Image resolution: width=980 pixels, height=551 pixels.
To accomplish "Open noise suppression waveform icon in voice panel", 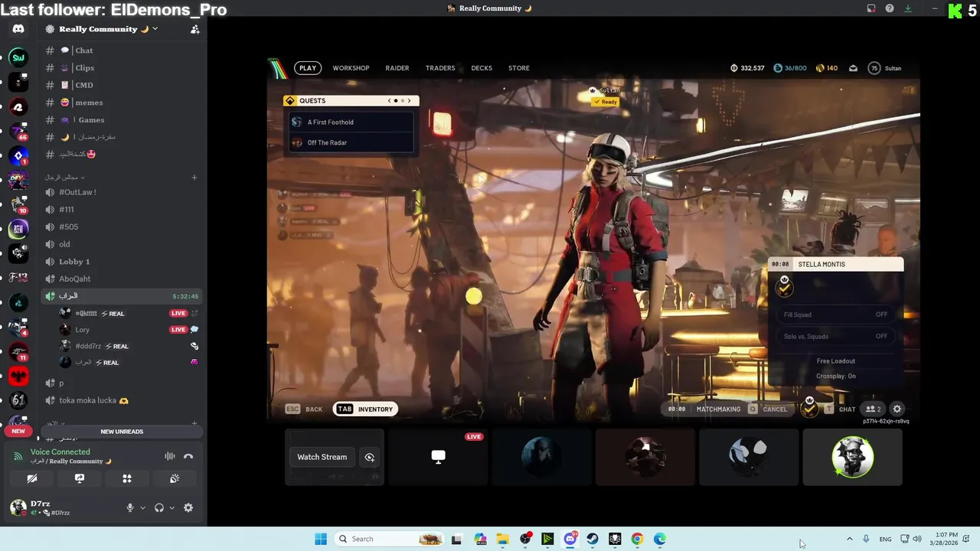I will click(x=170, y=457).
